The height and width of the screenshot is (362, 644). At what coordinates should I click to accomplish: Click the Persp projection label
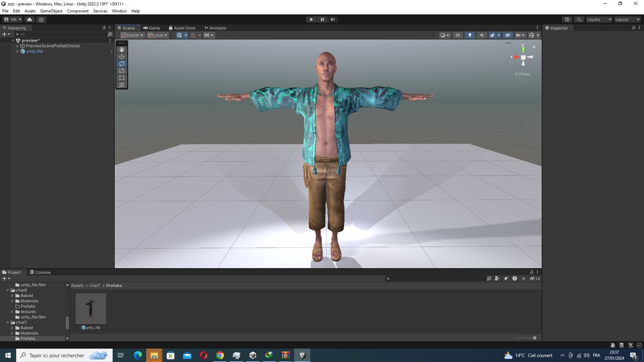[x=522, y=74]
